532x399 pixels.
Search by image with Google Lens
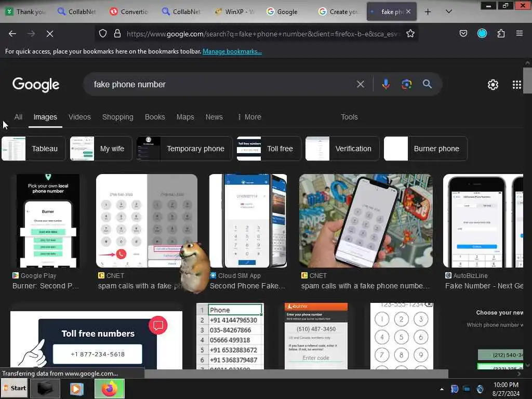click(406, 84)
